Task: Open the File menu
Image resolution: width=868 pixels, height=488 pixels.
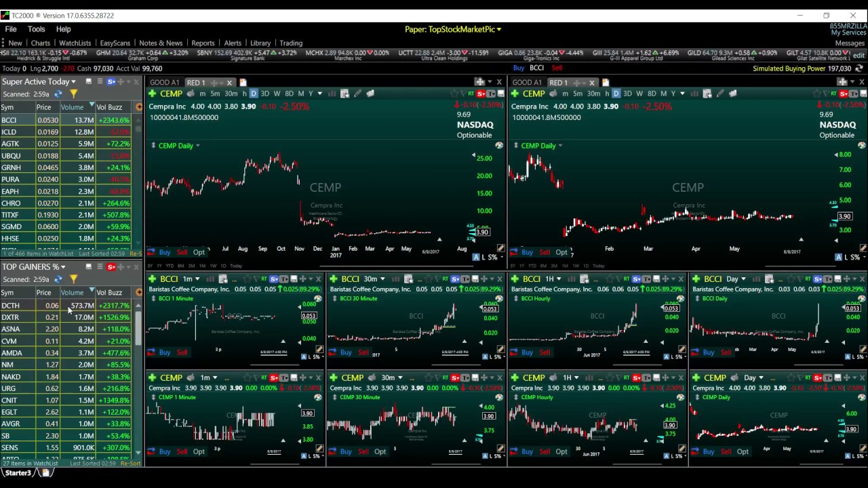Action: click(x=11, y=29)
